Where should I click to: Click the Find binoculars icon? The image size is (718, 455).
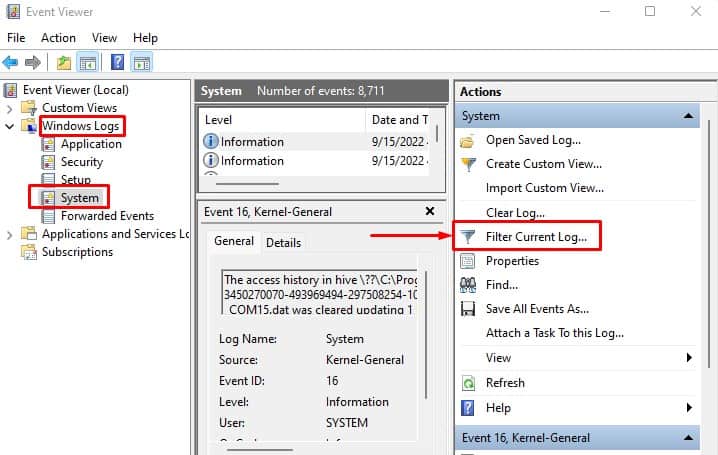468,285
